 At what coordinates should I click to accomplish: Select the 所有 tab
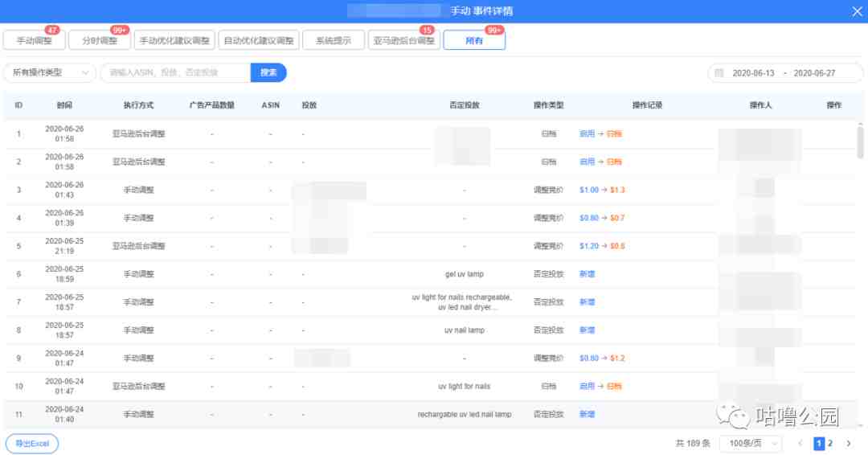474,40
